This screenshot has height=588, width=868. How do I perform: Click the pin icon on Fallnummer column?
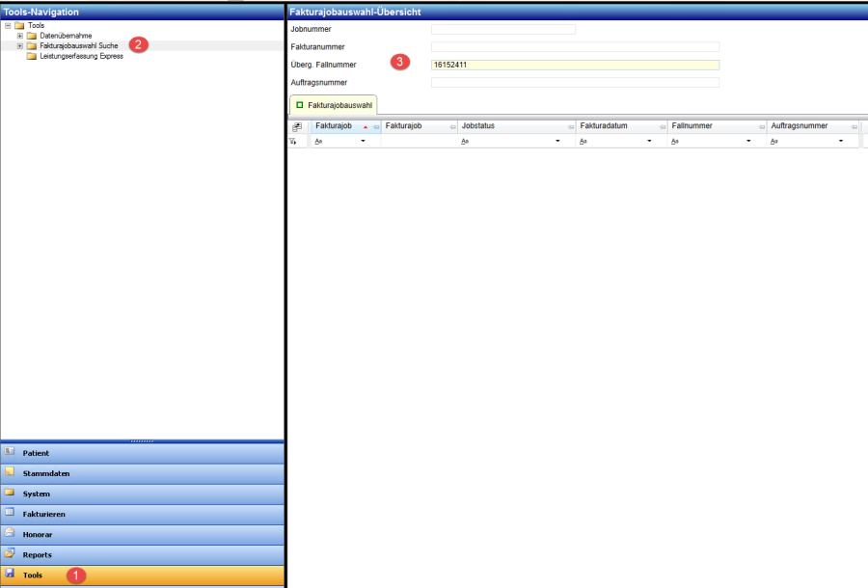tap(762, 127)
